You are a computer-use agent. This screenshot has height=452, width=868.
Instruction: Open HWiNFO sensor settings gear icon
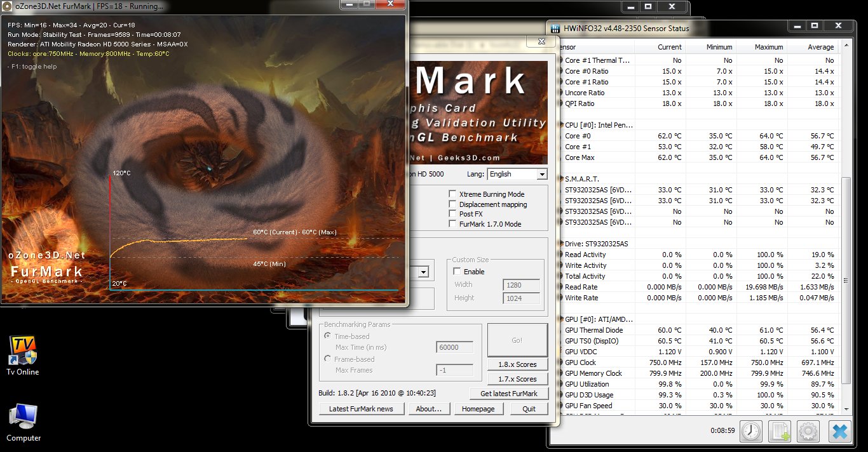[808, 431]
